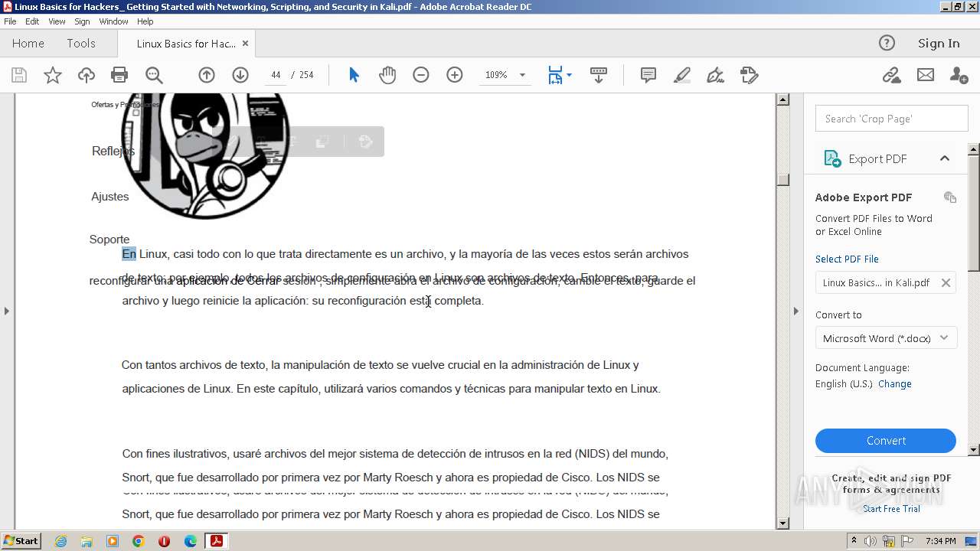Select the Linux Basics document tab
980x551 pixels.
point(186,44)
